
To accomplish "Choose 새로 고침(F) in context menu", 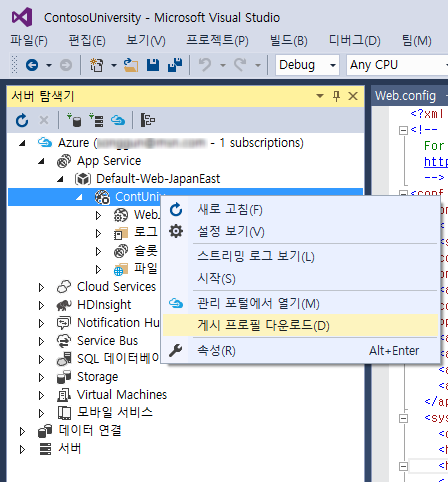I will coord(300,210).
